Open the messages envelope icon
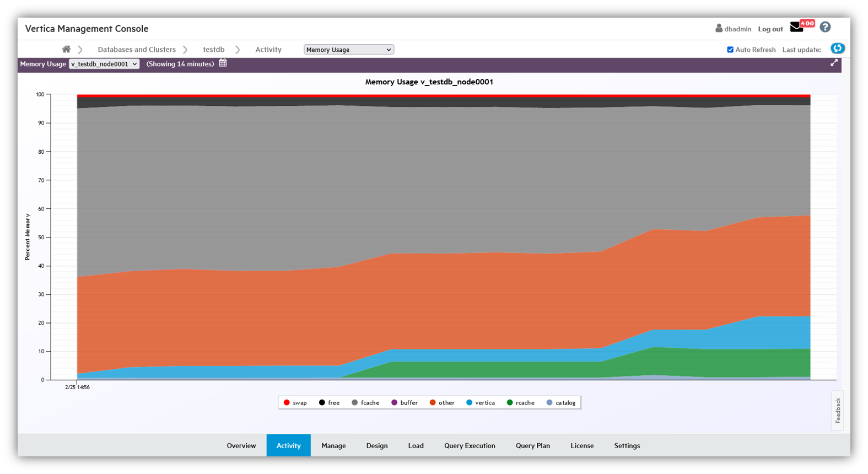This screenshot has height=474, width=868. (796, 28)
